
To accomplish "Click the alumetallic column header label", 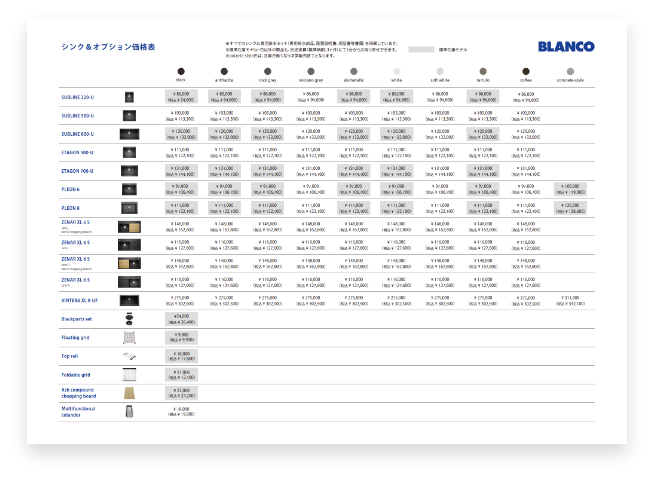I will click(354, 80).
